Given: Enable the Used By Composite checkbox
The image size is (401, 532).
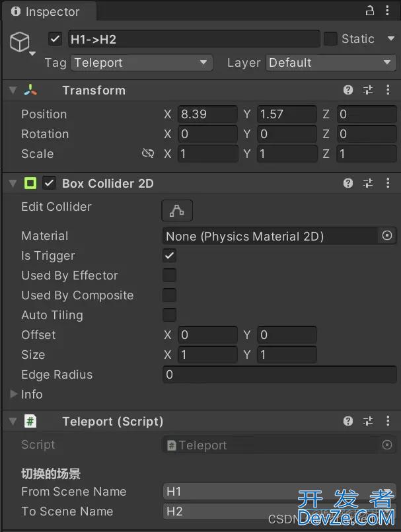Looking at the screenshot, I should click(169, 295).
